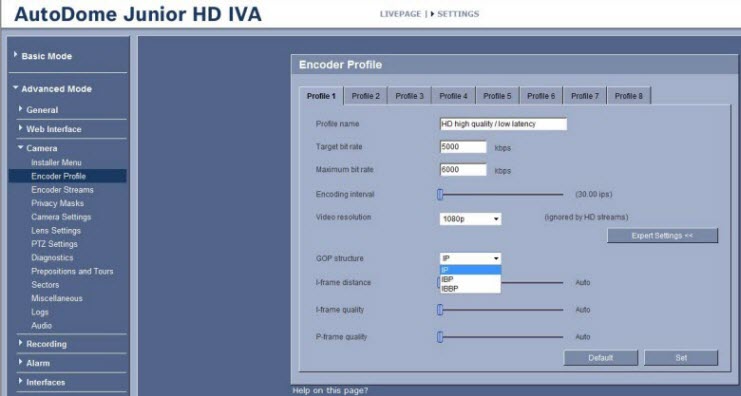Click the Profile name text field
The height and width of the screenshot is (396, 741).
click(503, 124)
